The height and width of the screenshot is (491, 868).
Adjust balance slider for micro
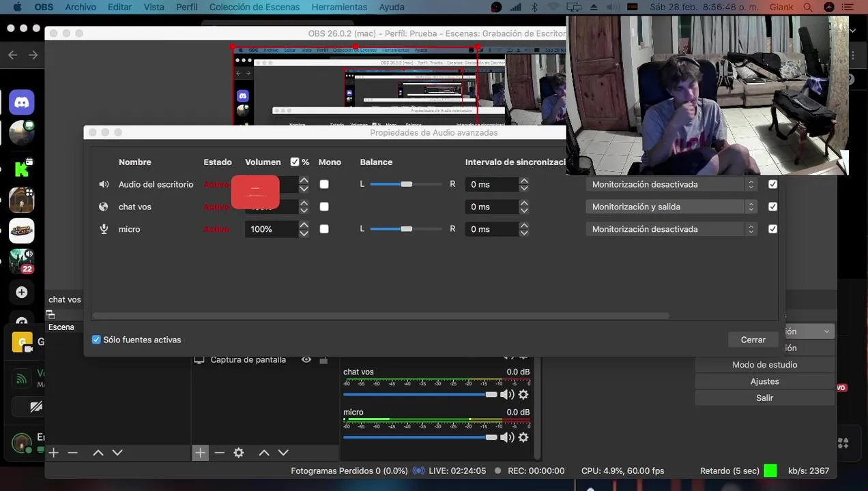(x=406, y=229)
